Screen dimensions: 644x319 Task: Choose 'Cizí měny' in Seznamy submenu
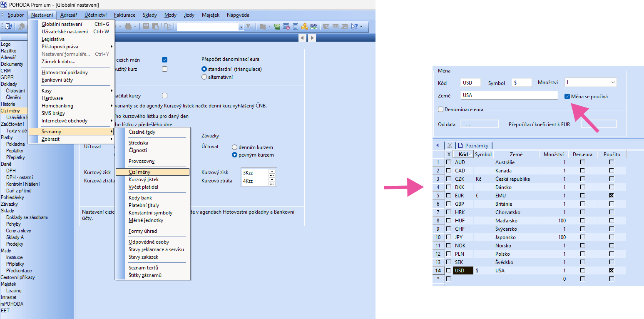tap(152, 172)
